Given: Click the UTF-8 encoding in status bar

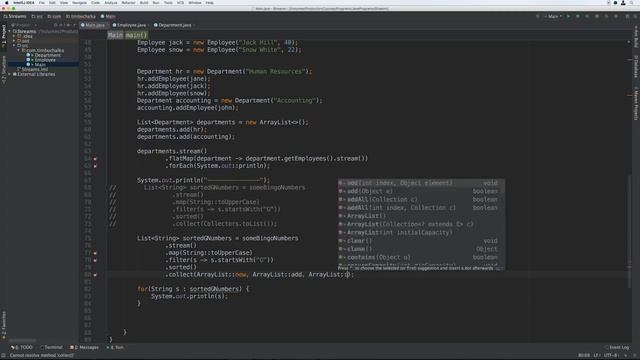Looking at the screenshot, I should (611, 356).
